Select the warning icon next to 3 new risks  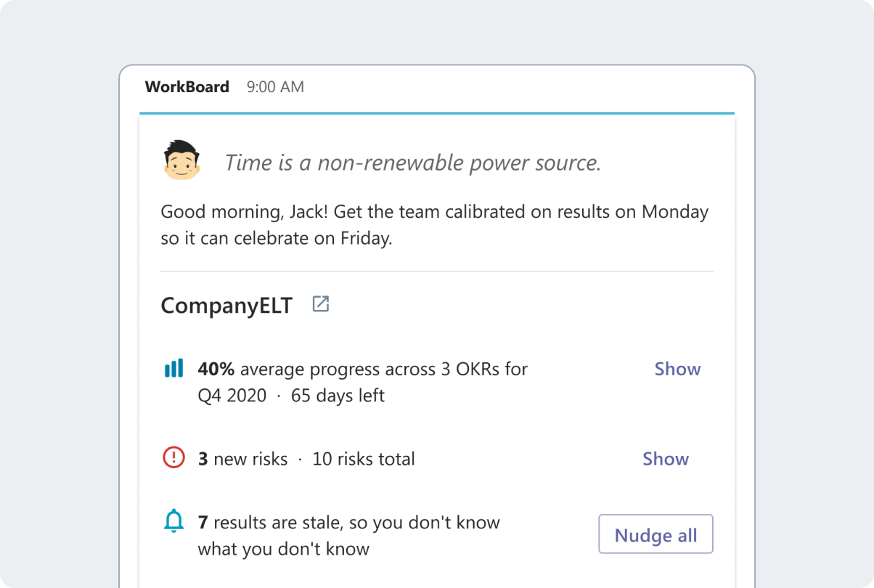pyautogui.click(x=173, y=458)
